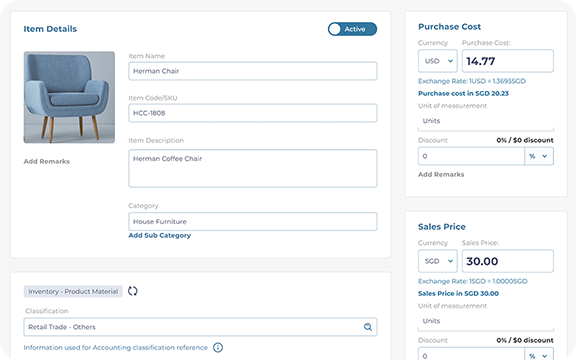This screenshot has width=576, height=360.
Task: Click the purchase Discount value input
Action: (471, 156)
